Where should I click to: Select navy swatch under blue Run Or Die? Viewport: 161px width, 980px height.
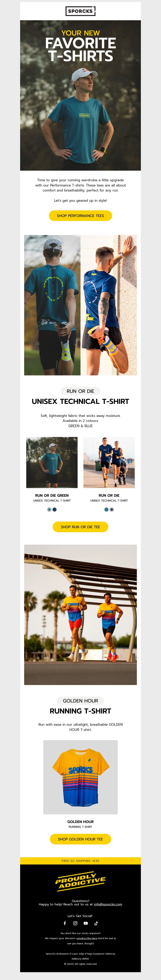112,509
